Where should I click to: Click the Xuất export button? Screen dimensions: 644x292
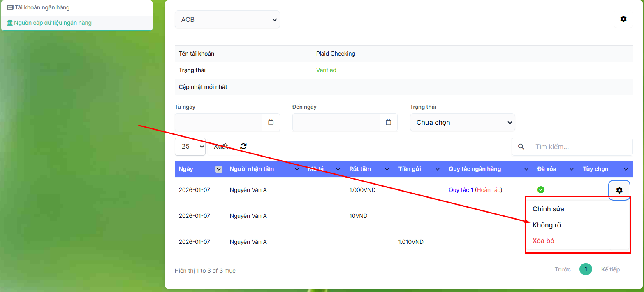[221, 147]
